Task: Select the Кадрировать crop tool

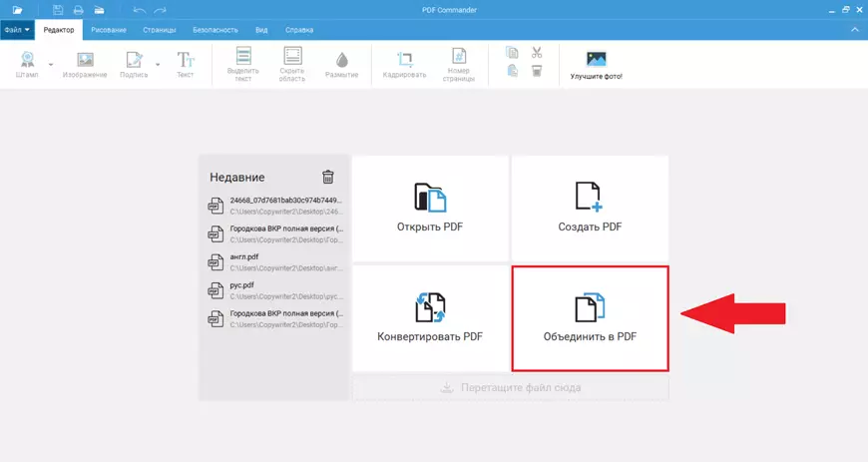Action: pos(405,64)
